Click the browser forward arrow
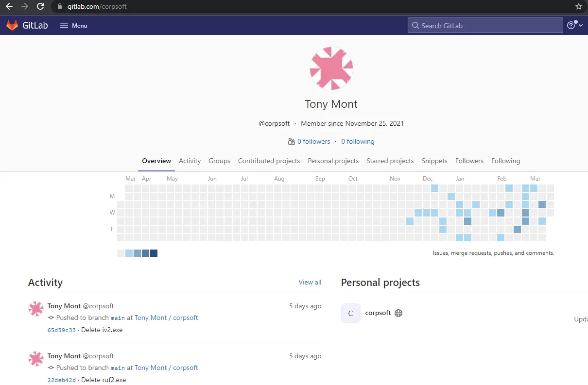The width and height of the screenshot is (588, 385). (x=25, y=6)
